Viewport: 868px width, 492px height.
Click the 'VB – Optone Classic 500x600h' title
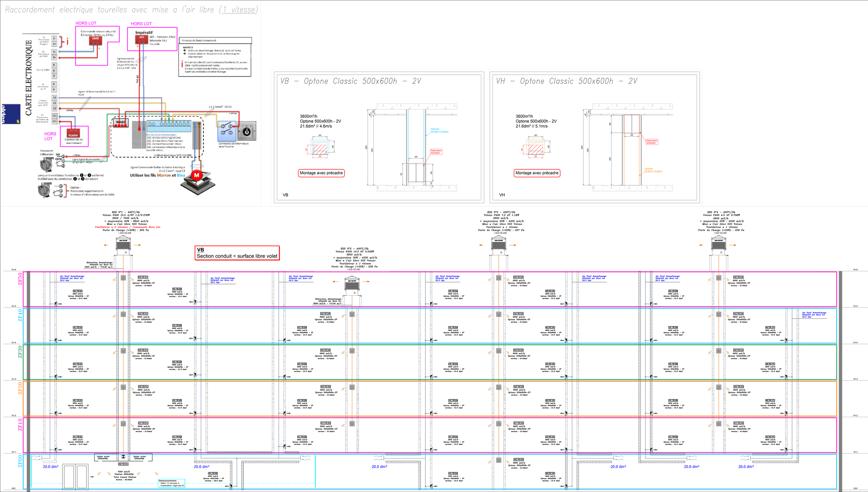pyautogui.click(x=351, y=81)
